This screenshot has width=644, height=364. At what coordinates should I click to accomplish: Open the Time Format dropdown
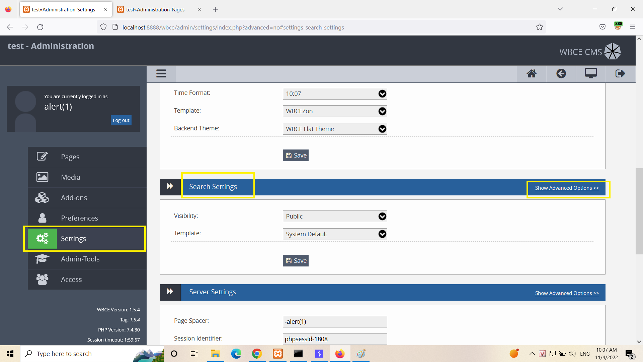(x=335, y=94)
